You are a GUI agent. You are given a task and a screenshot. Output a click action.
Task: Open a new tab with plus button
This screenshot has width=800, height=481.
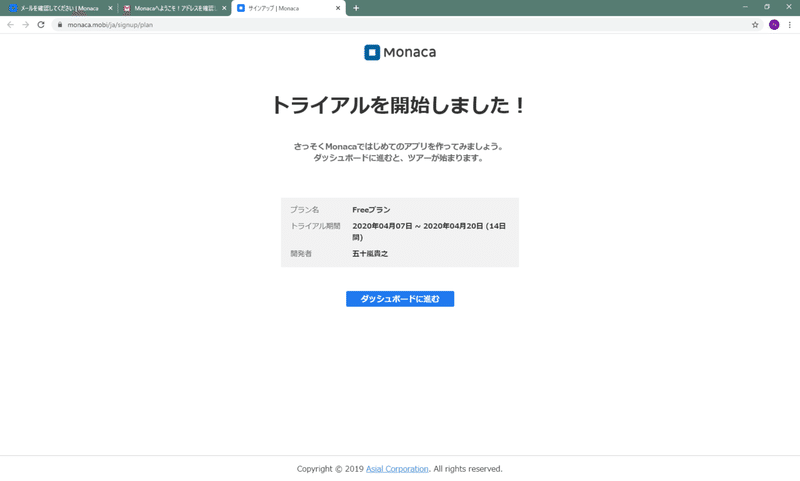click(356, 8)
